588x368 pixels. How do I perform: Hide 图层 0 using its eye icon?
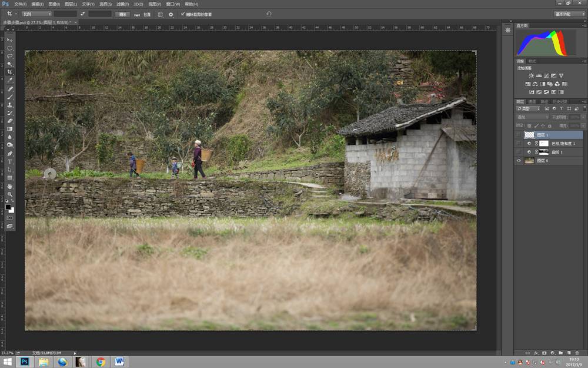[x=519, y=160]
